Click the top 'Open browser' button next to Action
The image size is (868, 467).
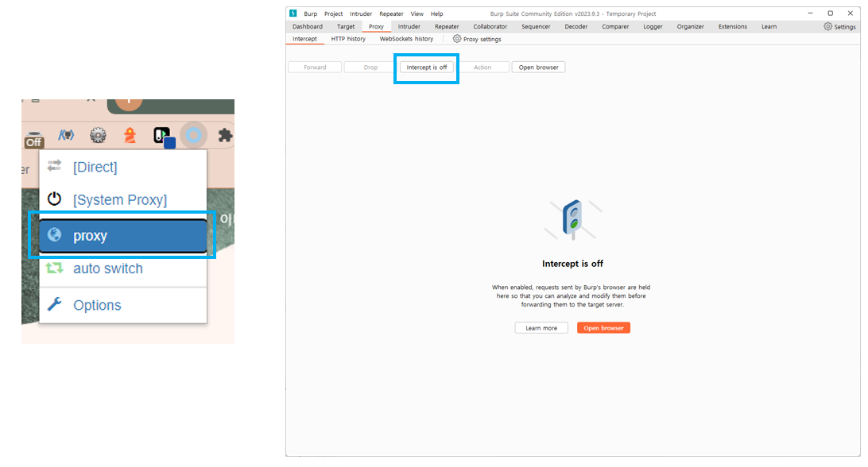pyautogui.click(x=539, y=67)
